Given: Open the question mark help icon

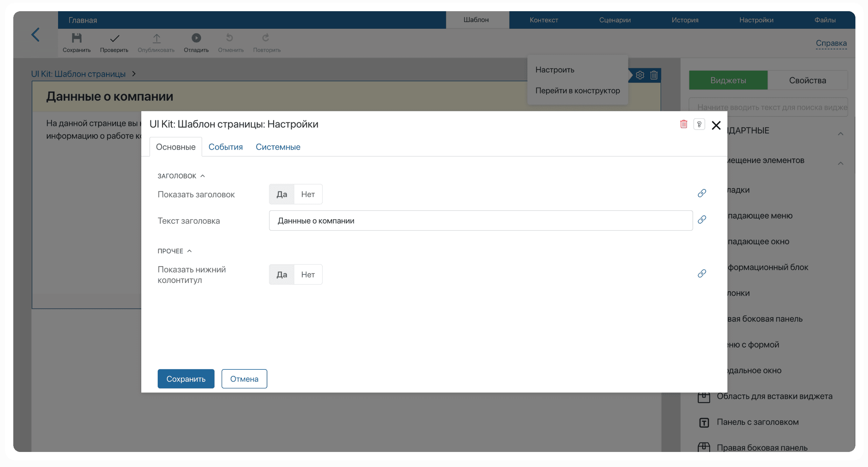Looking at the screenshot, I should coord(699,125).
